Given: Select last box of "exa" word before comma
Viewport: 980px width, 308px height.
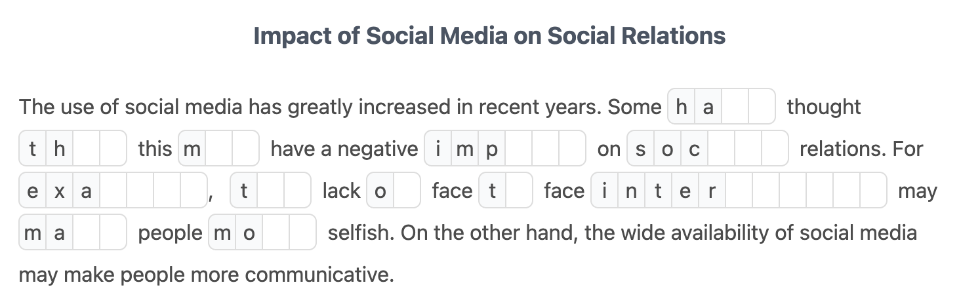Looking at the screenshot, I should pos(194,191).
